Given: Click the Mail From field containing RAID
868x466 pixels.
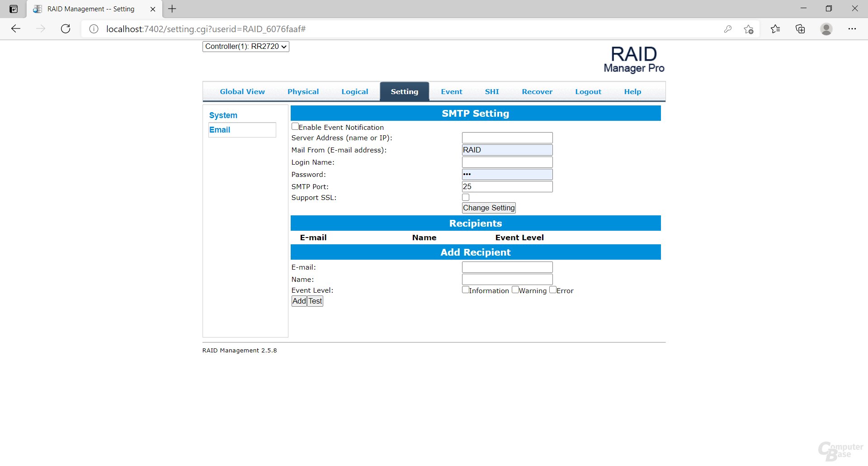Looking at the screenshot, I should (x=507, y=150).
